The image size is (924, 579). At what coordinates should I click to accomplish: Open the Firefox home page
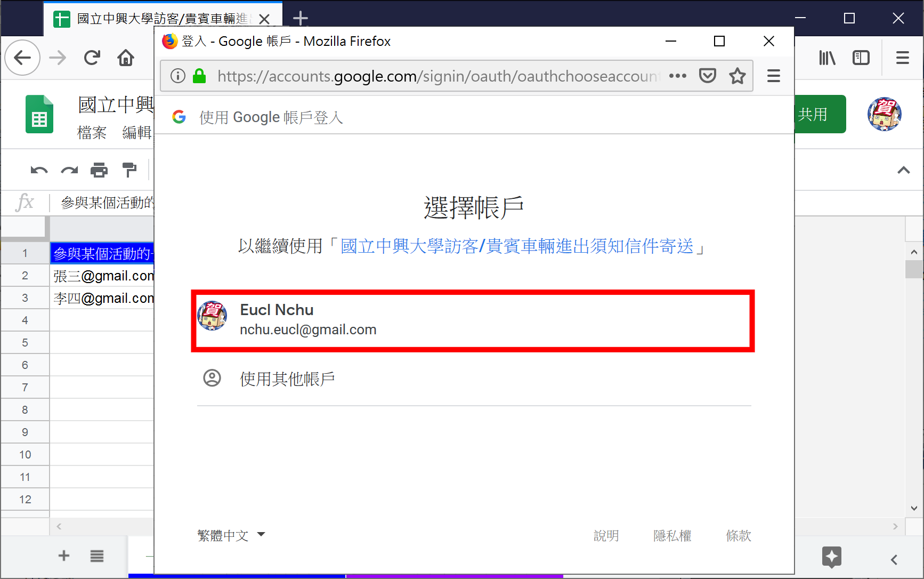click(x=126, y=58)
